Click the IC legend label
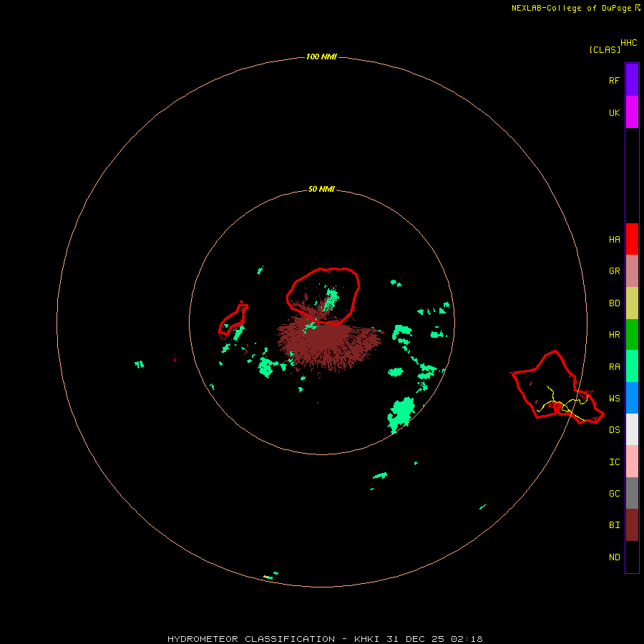Viewport: 644px width, 644px height. point(615,462)
